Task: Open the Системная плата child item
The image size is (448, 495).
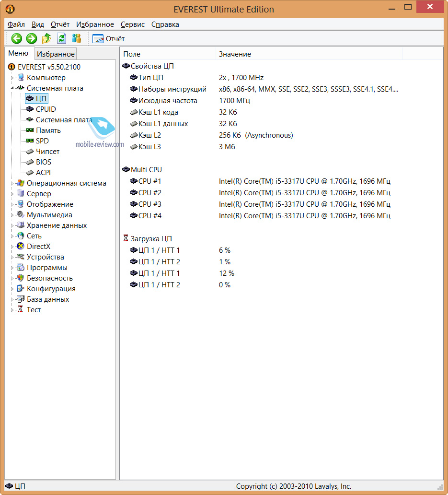Action: (x=64, y=119)
